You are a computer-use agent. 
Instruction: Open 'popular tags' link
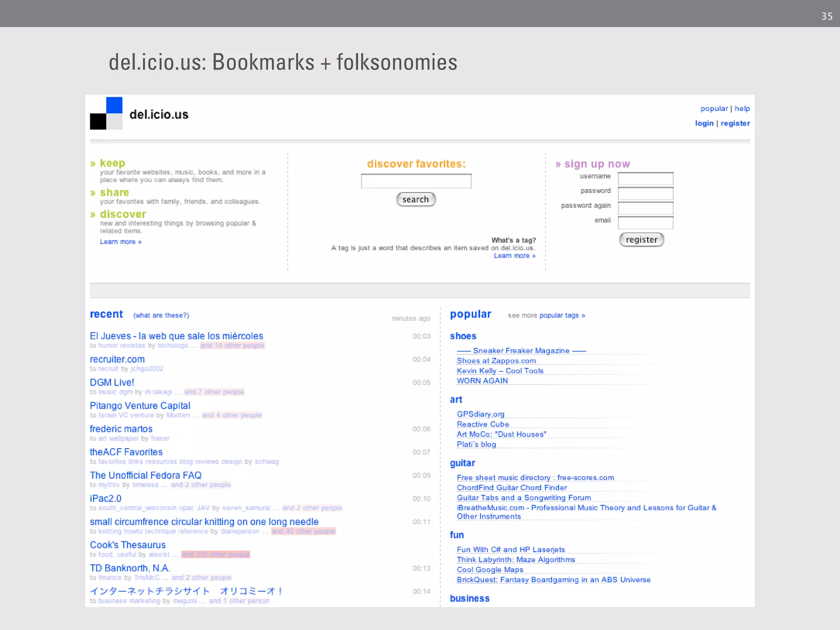[562, 315]
